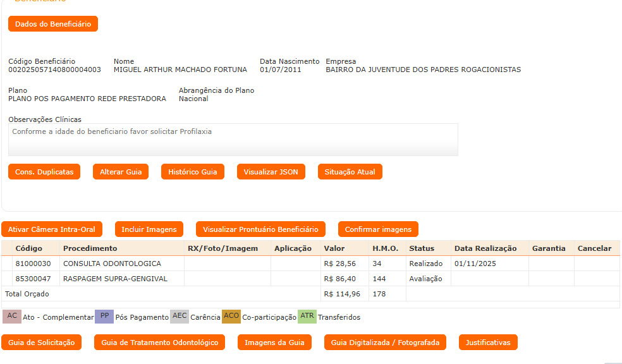Viewport: 622px width, 364px height.
Task: Click the AC Ato-Complementar legend swatch
Action: pyautogui.click(x=12, y=316)
